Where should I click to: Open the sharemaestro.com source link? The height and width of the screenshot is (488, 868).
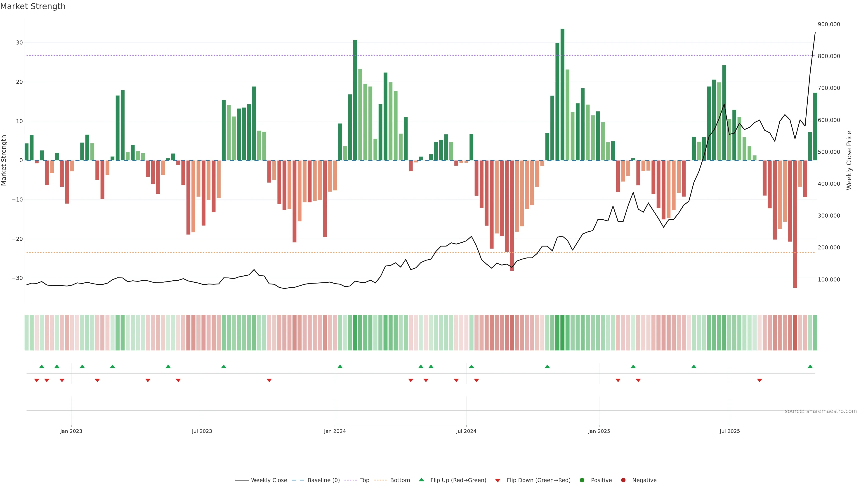pyautogui.click(x=821, y=411)
